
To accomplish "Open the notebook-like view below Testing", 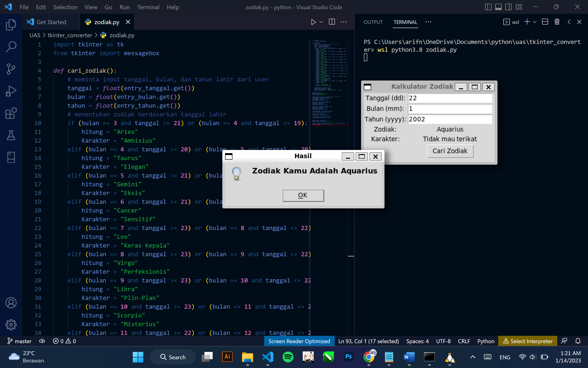I will point(11,158).
